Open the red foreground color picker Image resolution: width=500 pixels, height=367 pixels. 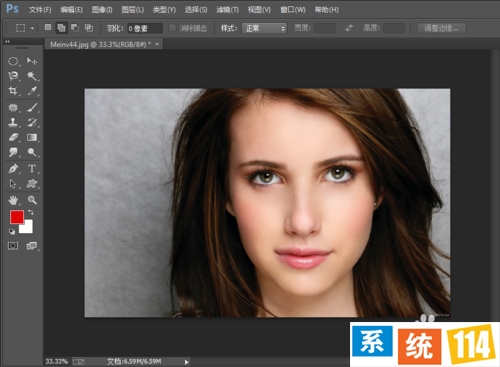pyautogui.click(x=16, y=217)
